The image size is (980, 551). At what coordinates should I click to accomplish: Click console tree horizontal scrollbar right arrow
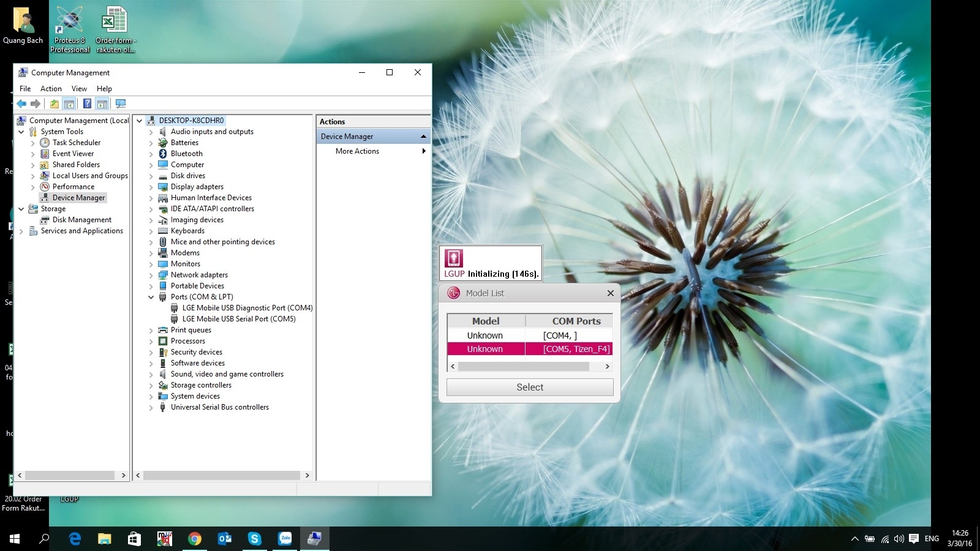click(124, 475)
